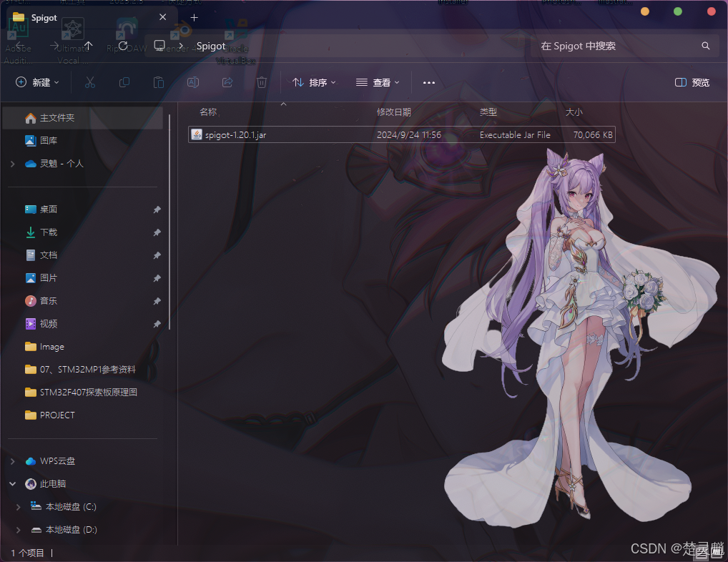Open Home (主文件夹) in sidebar
Image resolution: width=728 pixels, height=562 pixels.
pos(83,118)
